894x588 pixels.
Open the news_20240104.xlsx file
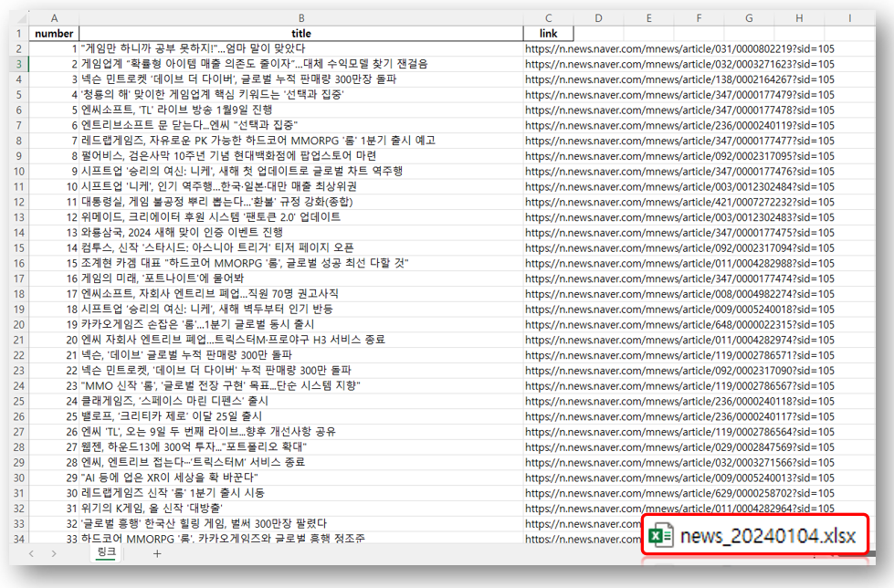tap(754, 536)
